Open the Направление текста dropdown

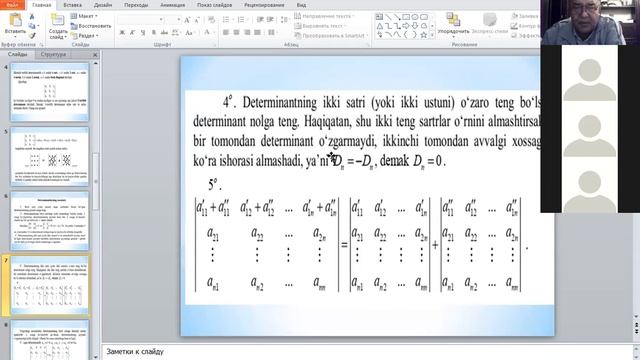coord(324,16)
